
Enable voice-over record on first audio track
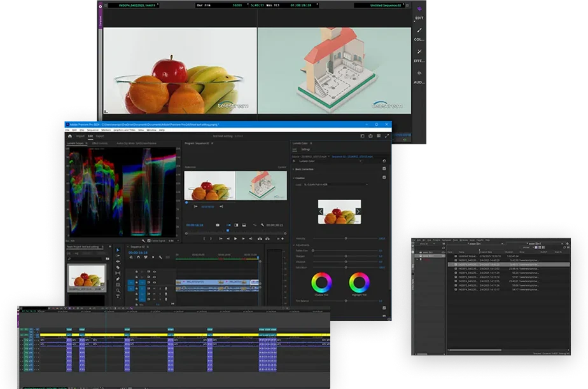pyautogui.click(x=165, y=289)
